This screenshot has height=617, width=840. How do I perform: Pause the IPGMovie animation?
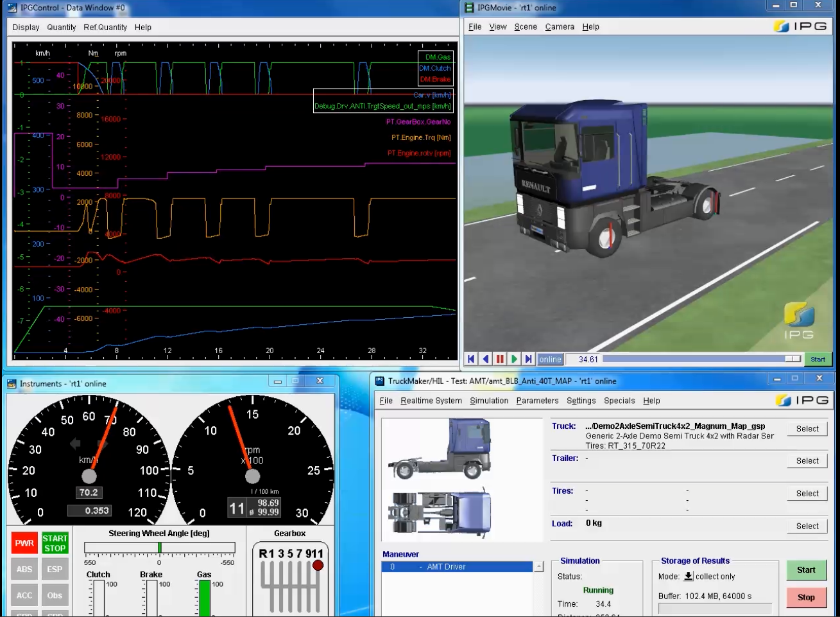500,360
